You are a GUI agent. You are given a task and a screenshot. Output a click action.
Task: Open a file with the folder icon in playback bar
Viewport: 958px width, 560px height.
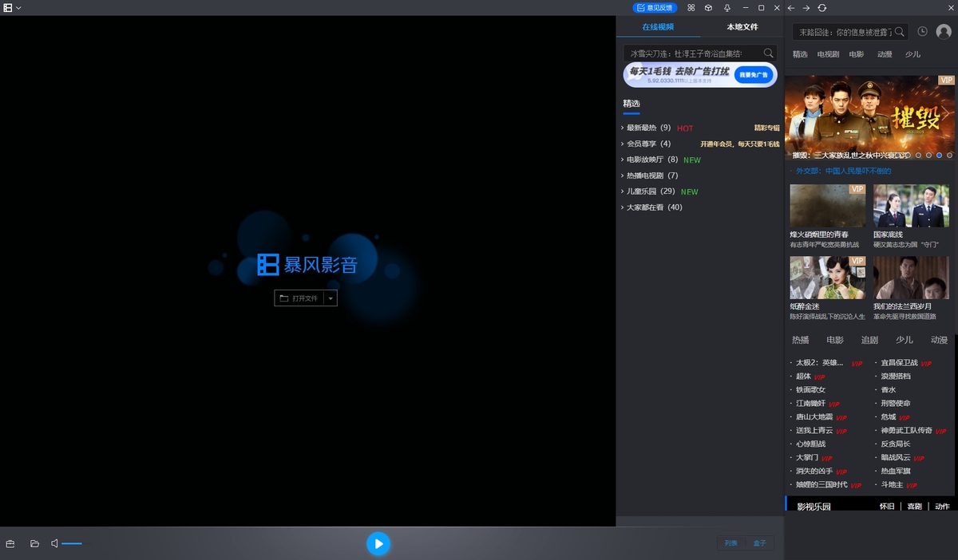coord(34,543)
